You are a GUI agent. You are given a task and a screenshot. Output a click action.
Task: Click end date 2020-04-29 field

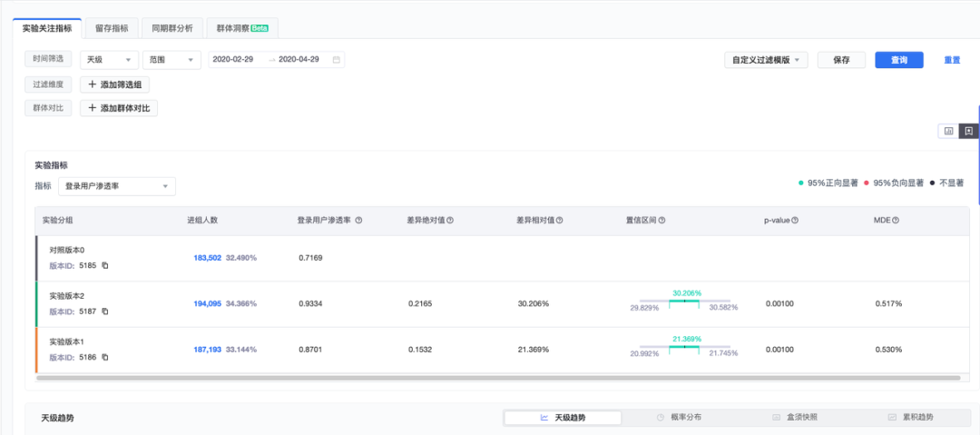(299, 59)
